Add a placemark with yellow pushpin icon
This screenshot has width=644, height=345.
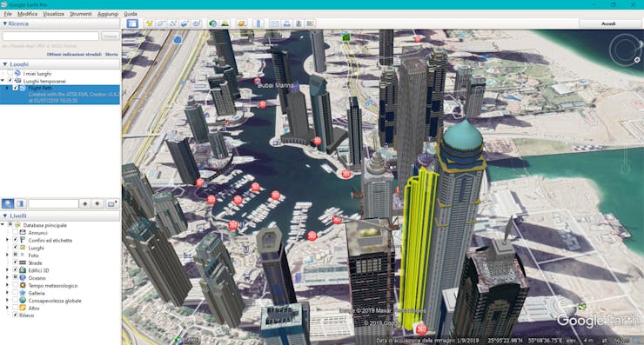point(149,23)
